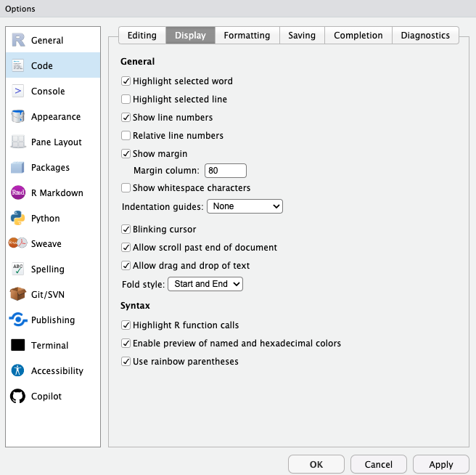
Task: Click the Publishing icon
Action: click(x=18, y=320)
